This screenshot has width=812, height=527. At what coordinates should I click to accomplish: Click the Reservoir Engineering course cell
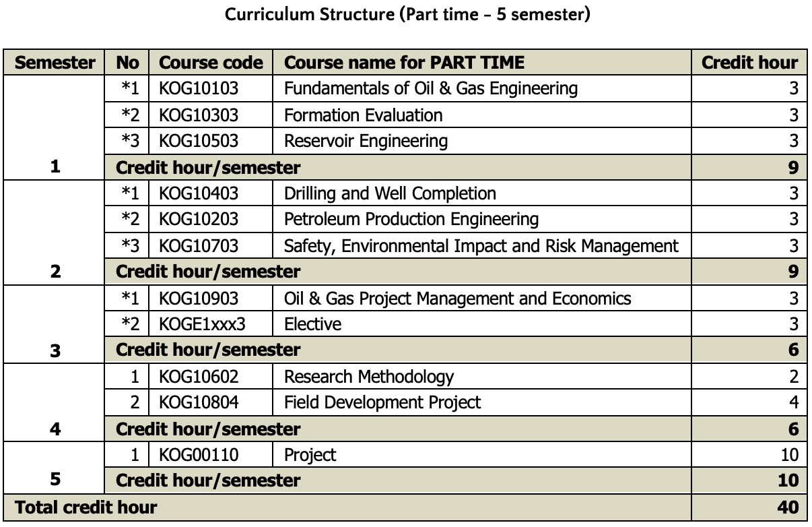coord(366,142)
